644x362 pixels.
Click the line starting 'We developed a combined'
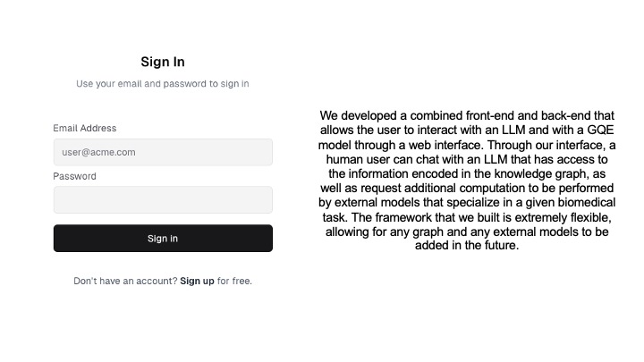point(467,115)
